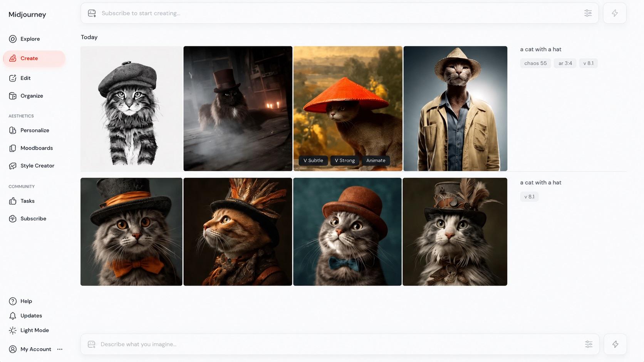Image resolution: width=644 pixels, height=362 pixels.
Task: Open My Account link
Action: point(36,349)
